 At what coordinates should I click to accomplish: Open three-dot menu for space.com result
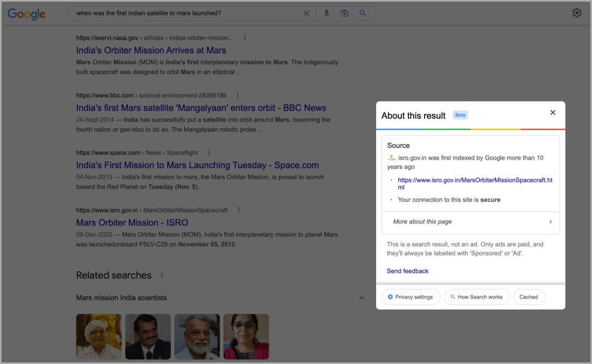click(209, 153)
